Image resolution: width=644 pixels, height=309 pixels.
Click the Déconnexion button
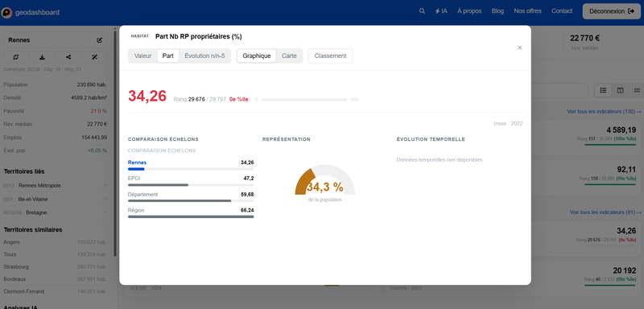click(x=612, y=11)
